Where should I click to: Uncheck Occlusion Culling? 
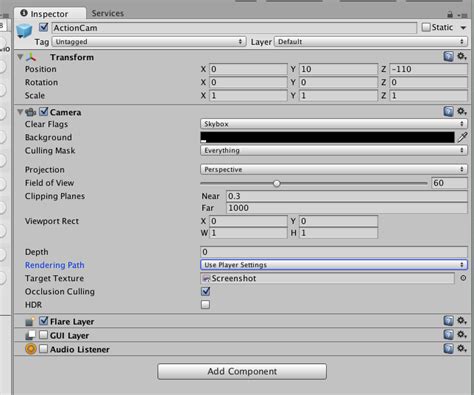click(205, 291)
